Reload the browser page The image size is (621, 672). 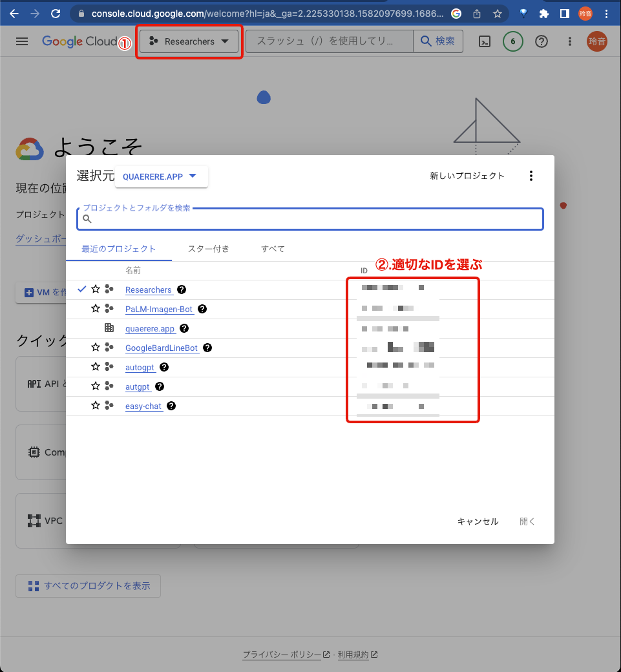(56, 14)
